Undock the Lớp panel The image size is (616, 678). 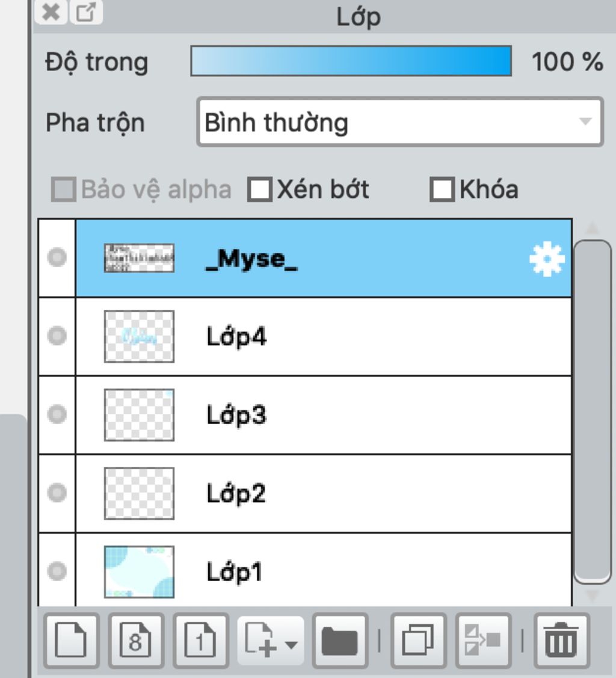click(86, 11)
